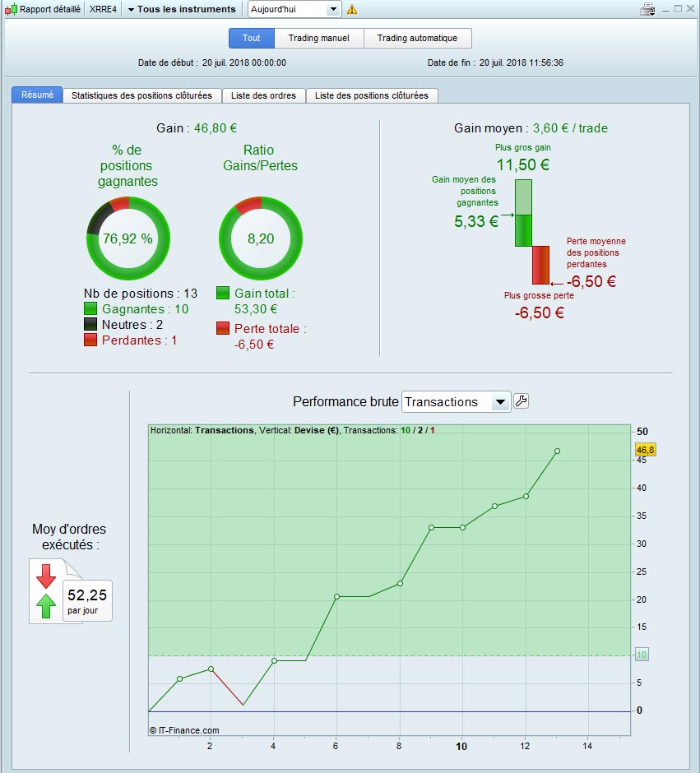Image resolution: width=700 pixels, height=773 pixels.
Task: Open Liste des positions clôturées tab
Action: 372,95
